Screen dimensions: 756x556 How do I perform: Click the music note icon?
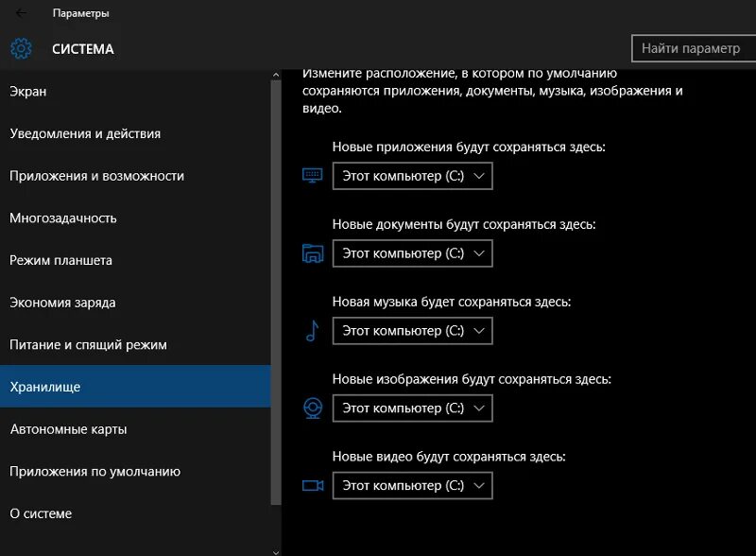[312, 331]
